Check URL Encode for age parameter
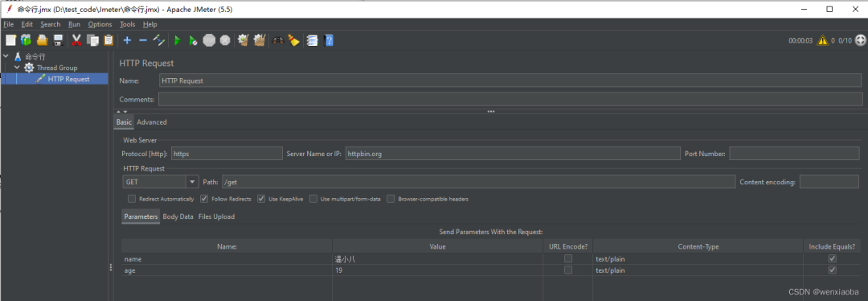The height and width of the screenshot is (301, 868). point(568,270)
